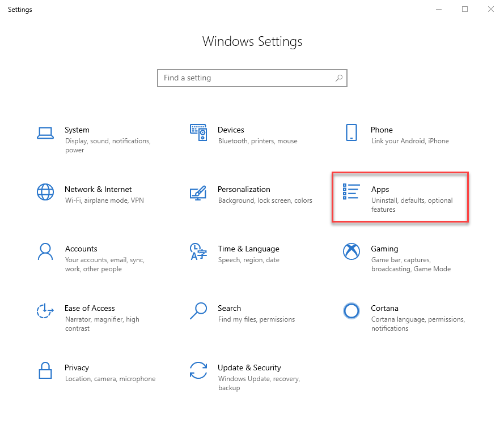The width and height of the screenshot is (504, 423).
Task: Open the Cortana circle icon
Action: point(351,311)
